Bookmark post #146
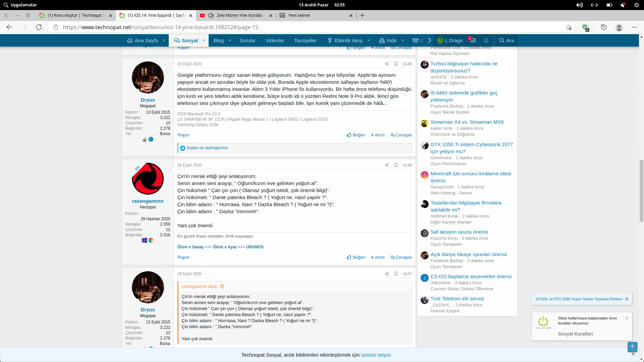Screen dimensions: 644x362 pyautogui.click(x=396, y=165)
